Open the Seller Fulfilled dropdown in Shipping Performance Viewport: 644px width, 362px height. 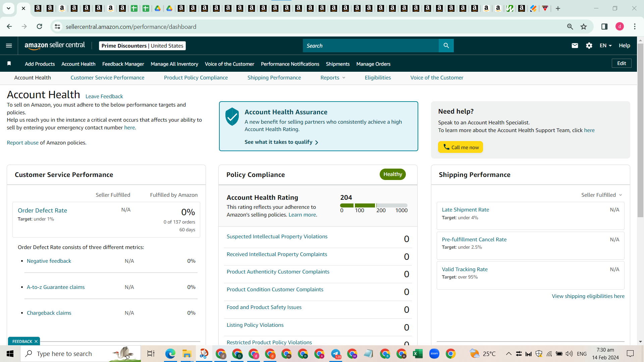coord(602,195)
